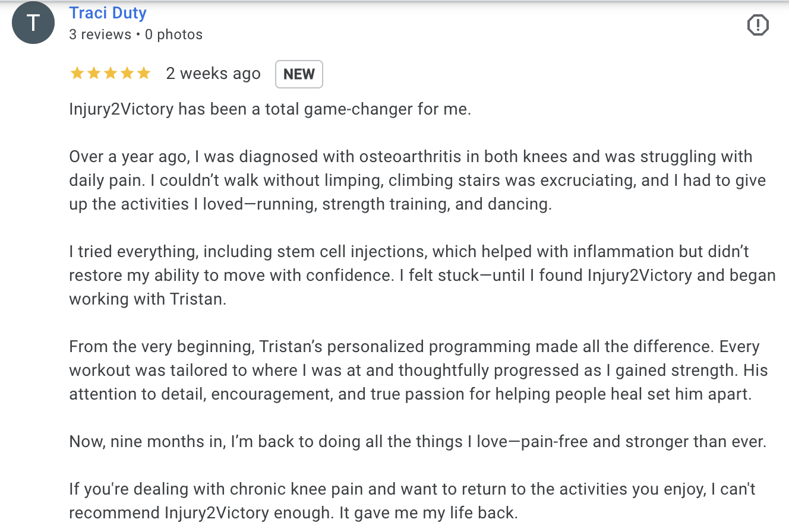Open the Traci Duty profile name link
The height and width of the screenshot is (532, 789).
tap(108, 13)
